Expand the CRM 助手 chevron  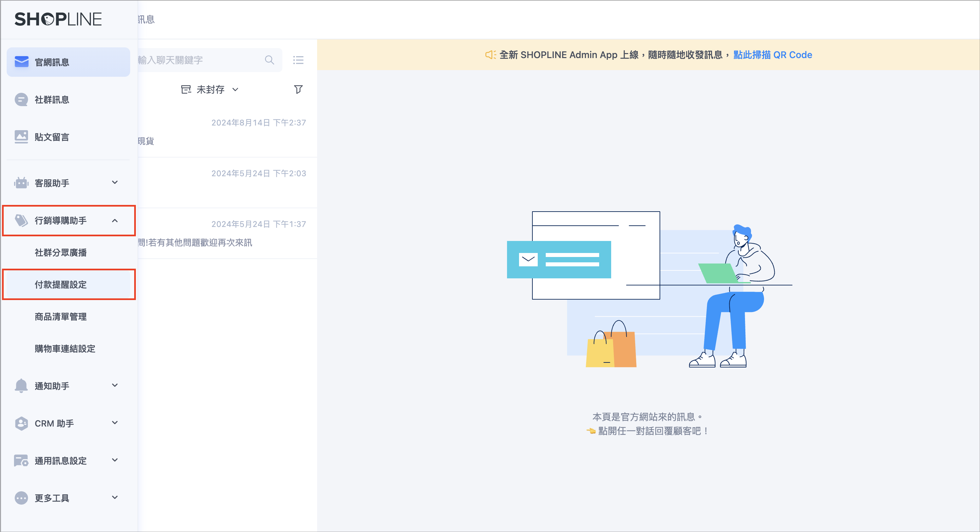point(115,423)
